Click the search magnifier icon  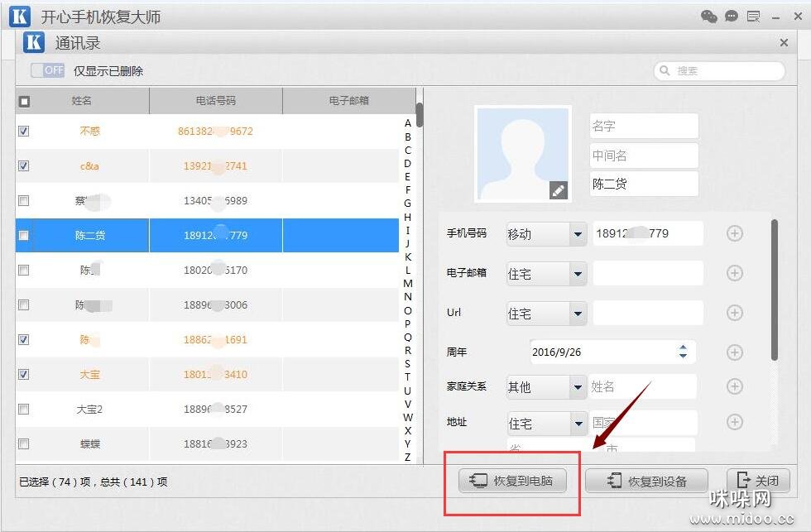tap(665, 70)
